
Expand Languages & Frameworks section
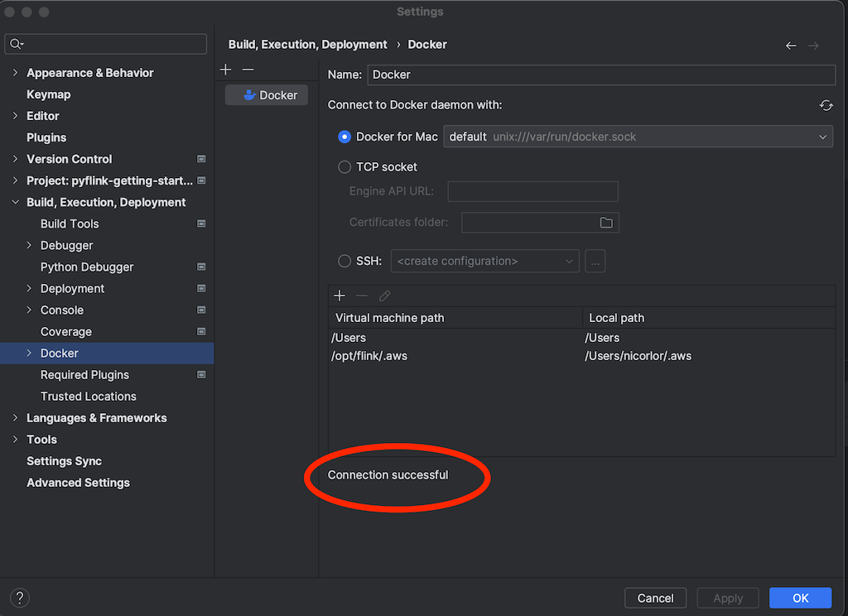tap(15, 418)
